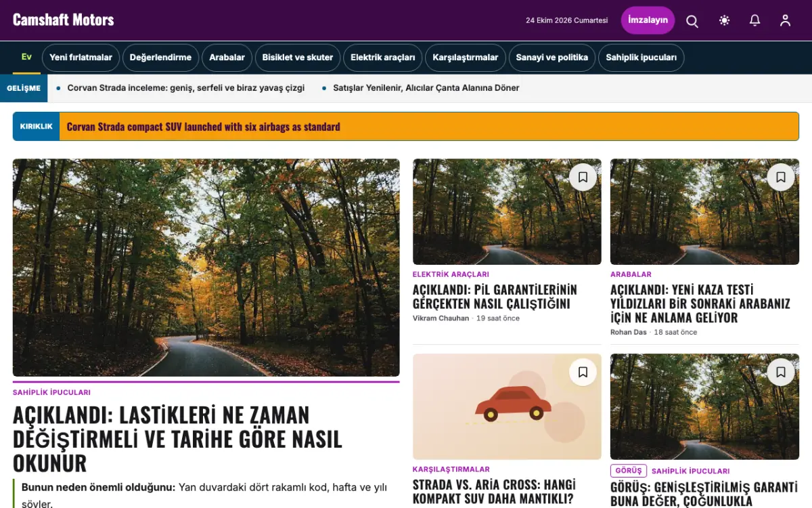
Task: Open headline 'Lastikleri ne zaman değiştirmeli'
Action: [x=177, y=439]
